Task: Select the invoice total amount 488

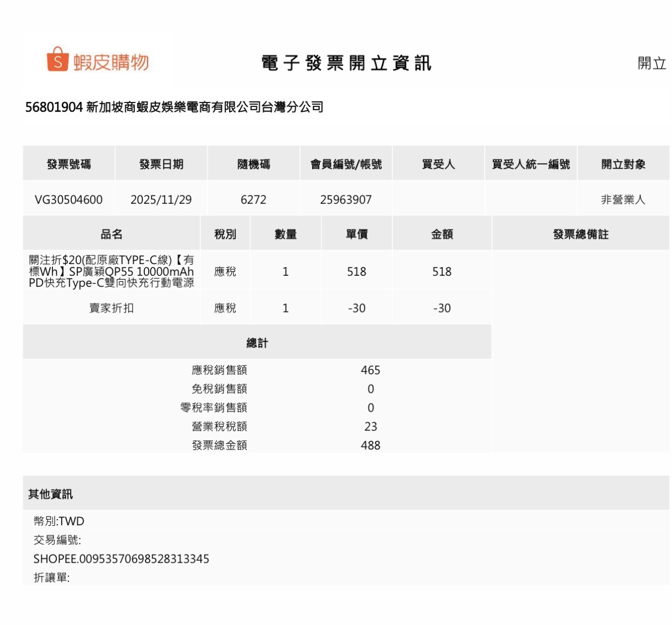Action: 371,446
